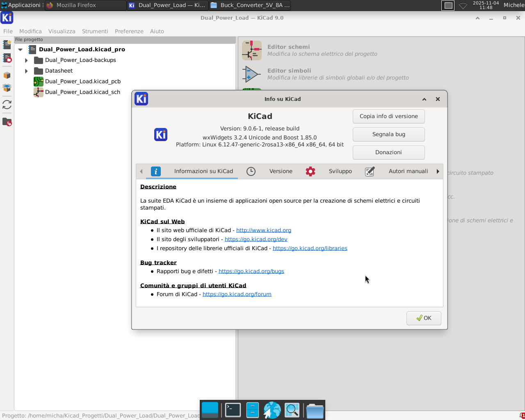The image size is (525, 420).
Task: Confirm the dialog with the OK button
Action: (424, 318)
